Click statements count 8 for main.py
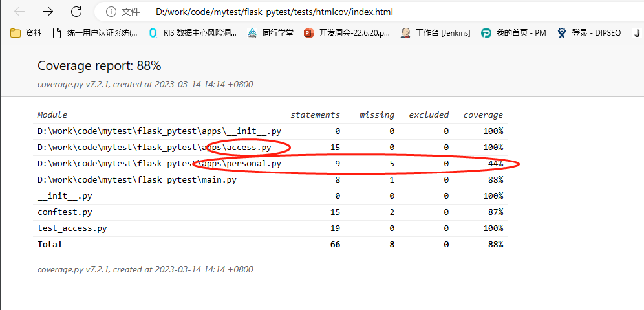 (x=338, y=180)
